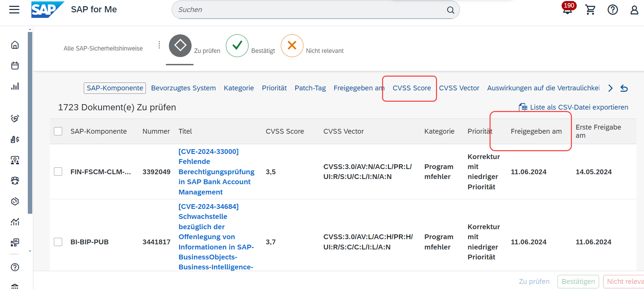
Task: Click the Zu prüfen footer button
Action: pyautogui.click(x=534, y=281)
